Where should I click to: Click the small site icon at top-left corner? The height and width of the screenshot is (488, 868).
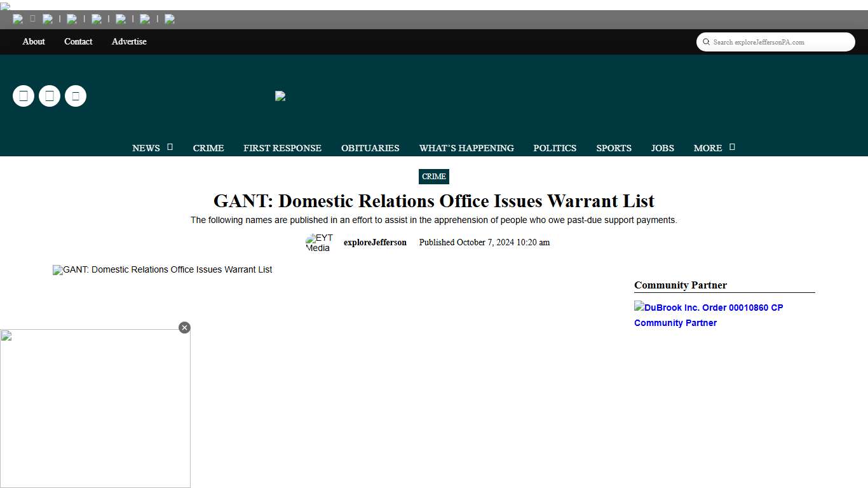click(x=5, y=7)
